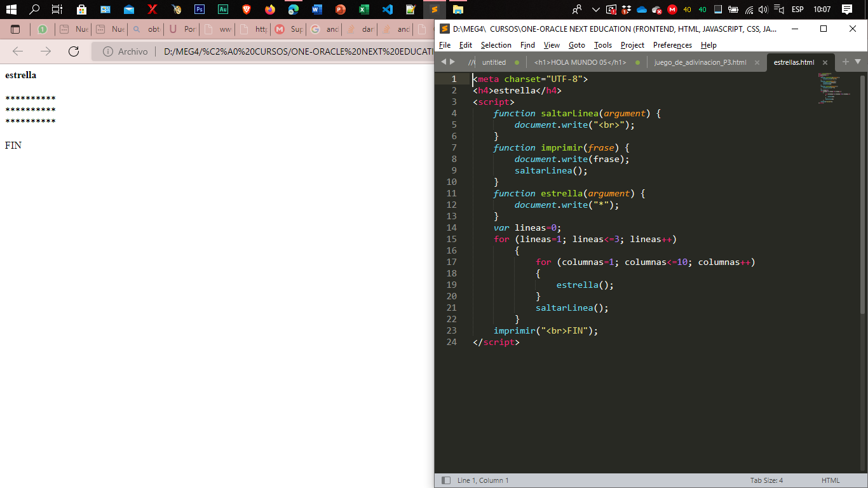Open File Explorer from the taskbar
The width and height of the screenshot is (868, 488).
coord(458,10)
